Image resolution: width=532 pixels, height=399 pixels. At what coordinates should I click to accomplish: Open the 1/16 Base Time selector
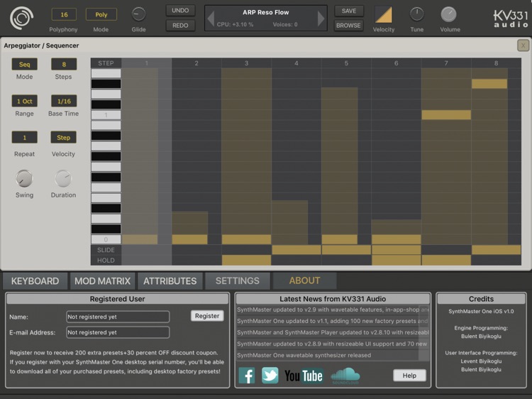[x=64, y=101]
